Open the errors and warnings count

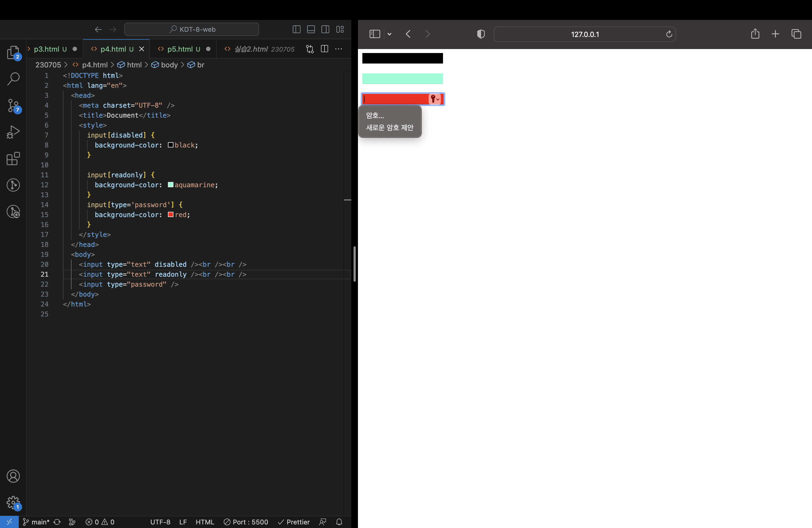100,522
